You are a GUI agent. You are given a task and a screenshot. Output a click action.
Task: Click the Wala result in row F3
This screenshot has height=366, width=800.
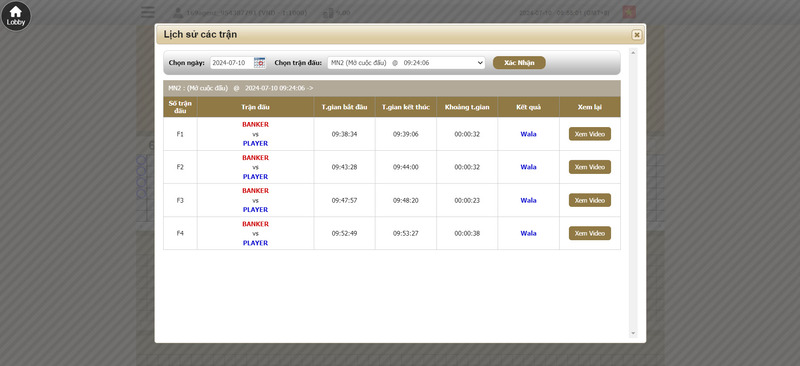[528, 200]
